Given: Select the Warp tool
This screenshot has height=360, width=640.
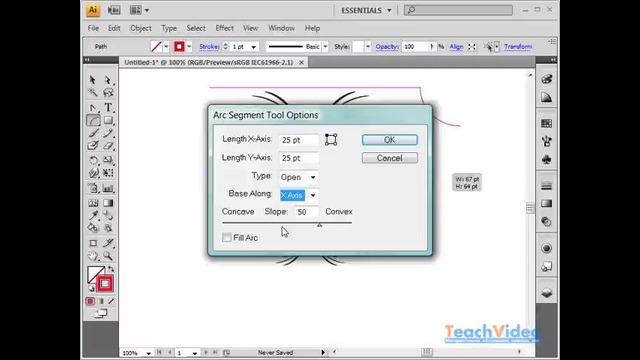Looking at the screenshot, I should 93,173.
